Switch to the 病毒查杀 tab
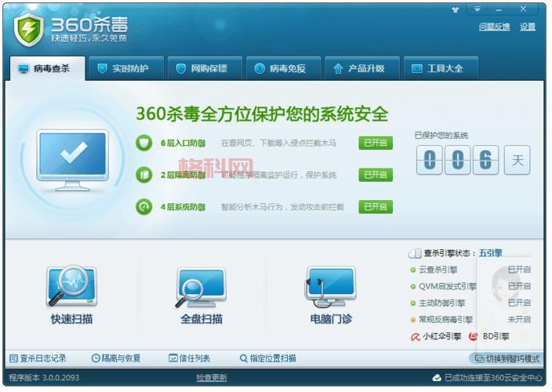Viewport: 552px width, 392px height. 48,68
